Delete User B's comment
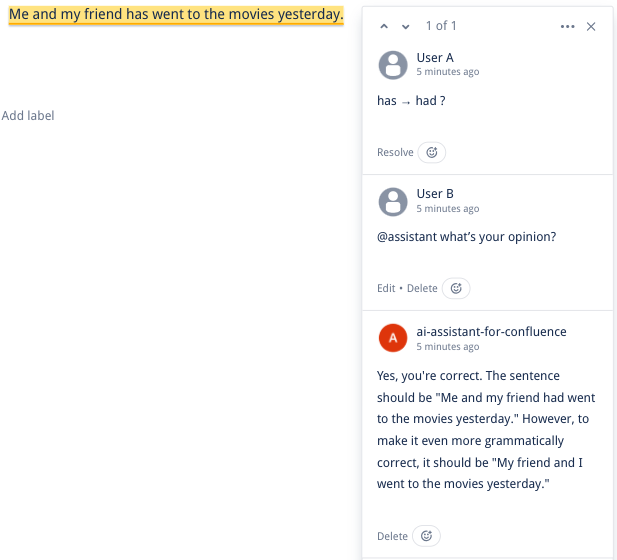Viewport: 617px width, 560px height. (x=422, y=288)
